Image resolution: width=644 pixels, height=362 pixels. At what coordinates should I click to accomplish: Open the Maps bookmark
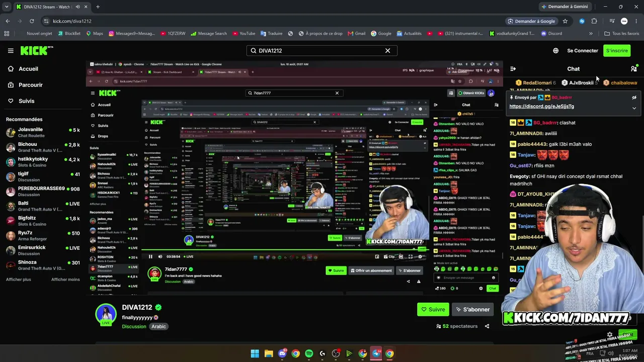click(95, 34)
